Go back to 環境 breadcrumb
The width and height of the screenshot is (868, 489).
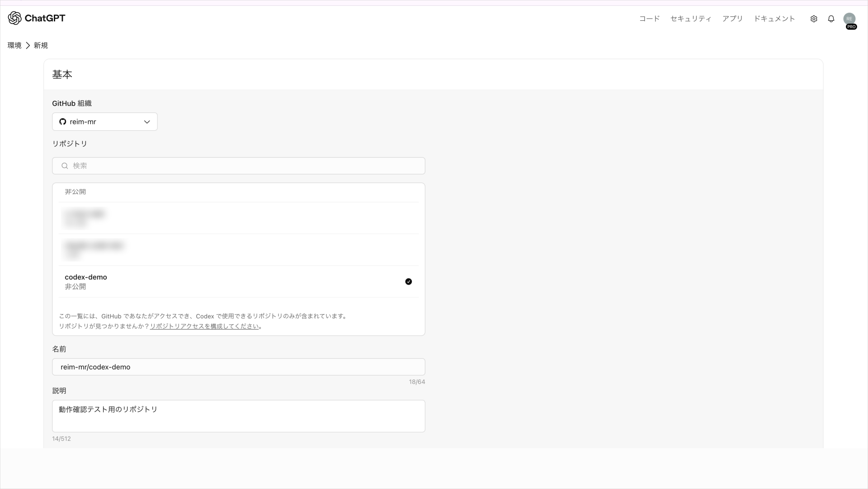[x=14, y=45]
